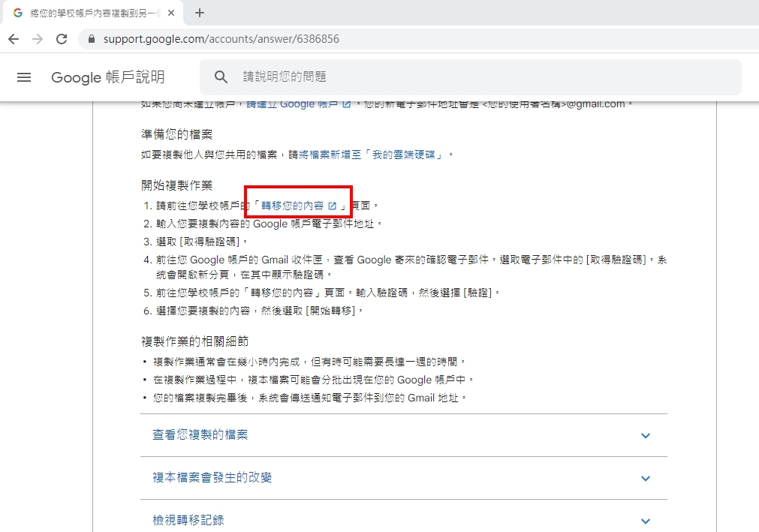Go back to the previous page
This screenshot has width=759, height=532.
[14, 39]
